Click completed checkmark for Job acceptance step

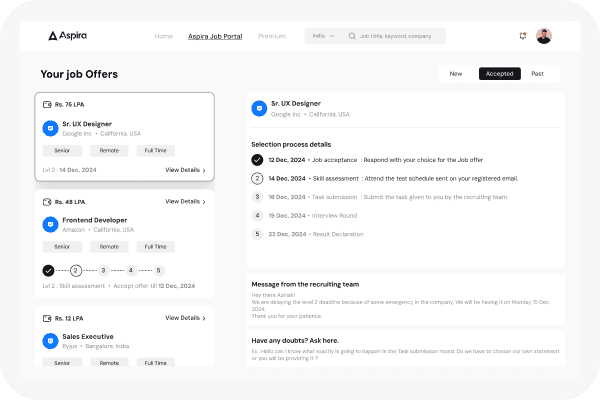pos(257,160)
